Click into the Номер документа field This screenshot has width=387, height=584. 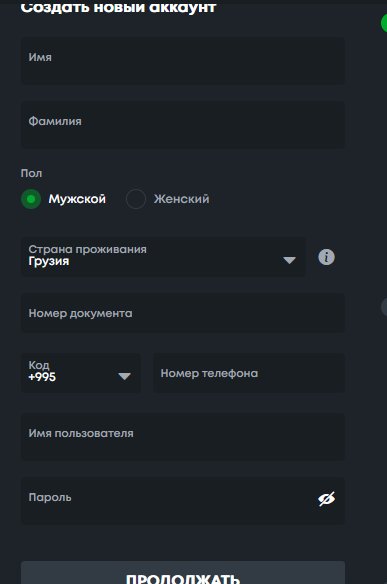point(183,313)
